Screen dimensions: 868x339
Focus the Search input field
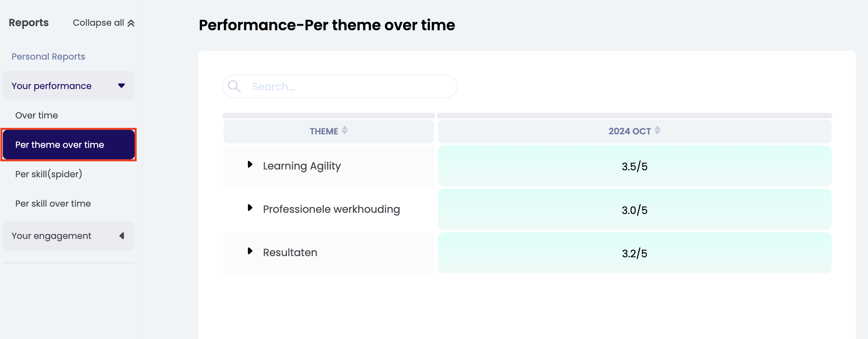tap(351, 87)
